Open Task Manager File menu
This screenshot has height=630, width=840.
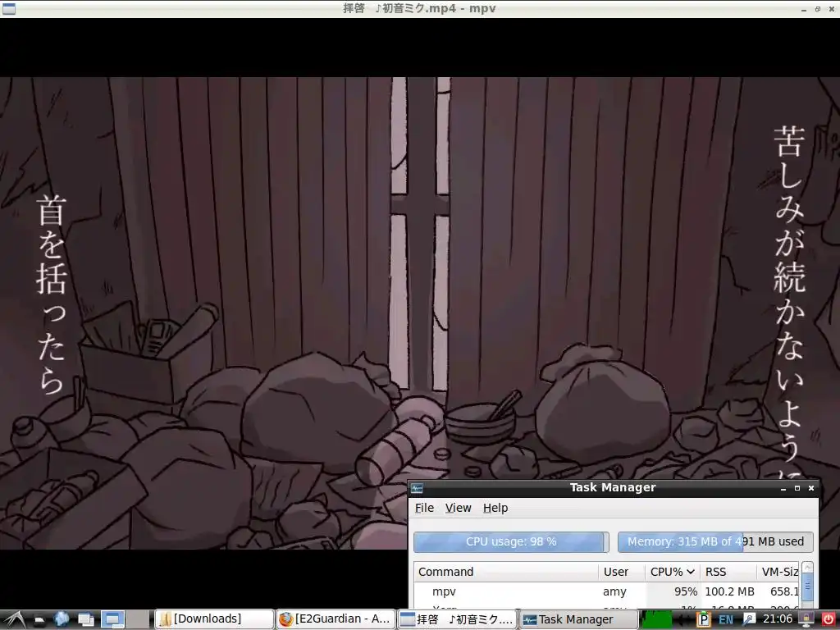424,508
